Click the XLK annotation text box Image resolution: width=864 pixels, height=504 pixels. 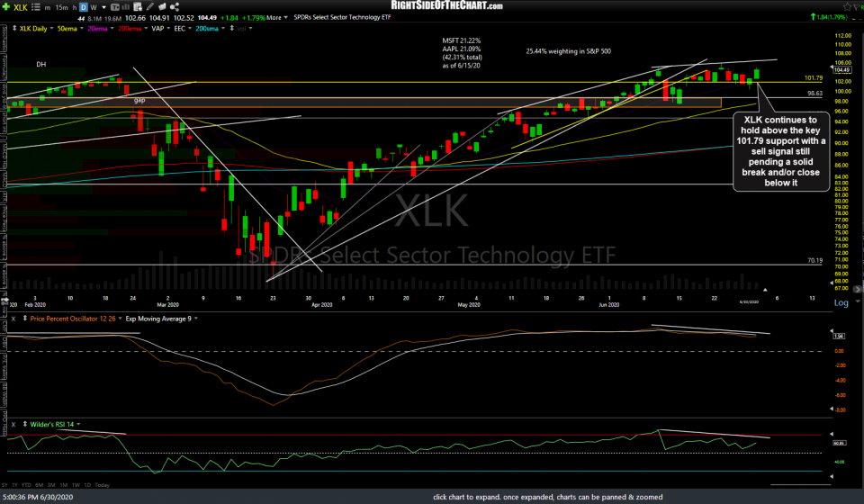point(781,151)
